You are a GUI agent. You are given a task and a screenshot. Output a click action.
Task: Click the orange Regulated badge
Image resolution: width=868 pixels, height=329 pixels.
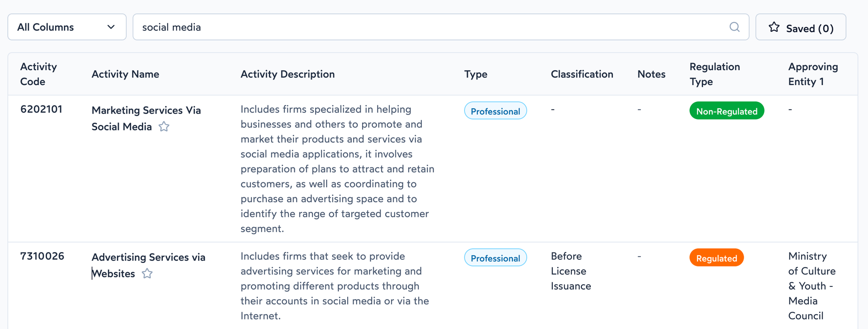click(716, 257)
